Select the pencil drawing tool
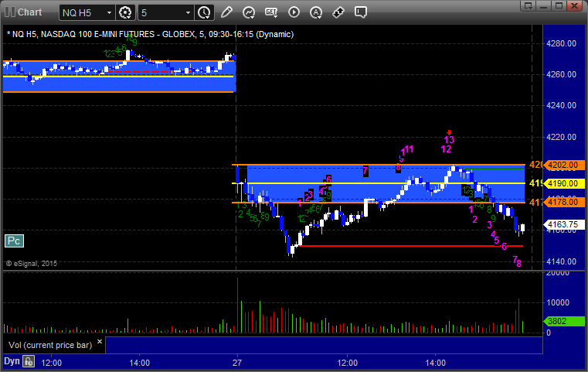 point(226,12)
